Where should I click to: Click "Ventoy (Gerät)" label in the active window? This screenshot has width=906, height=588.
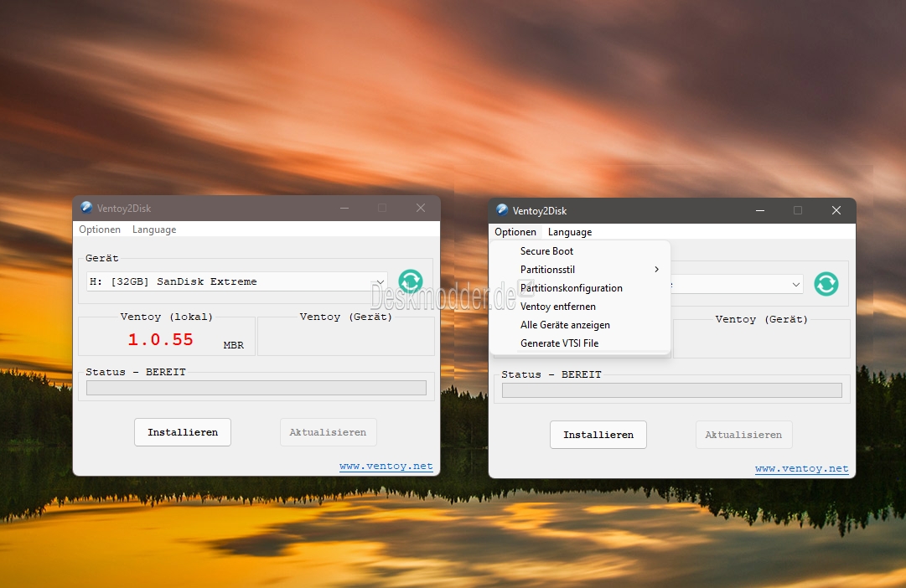click(762, 319)
